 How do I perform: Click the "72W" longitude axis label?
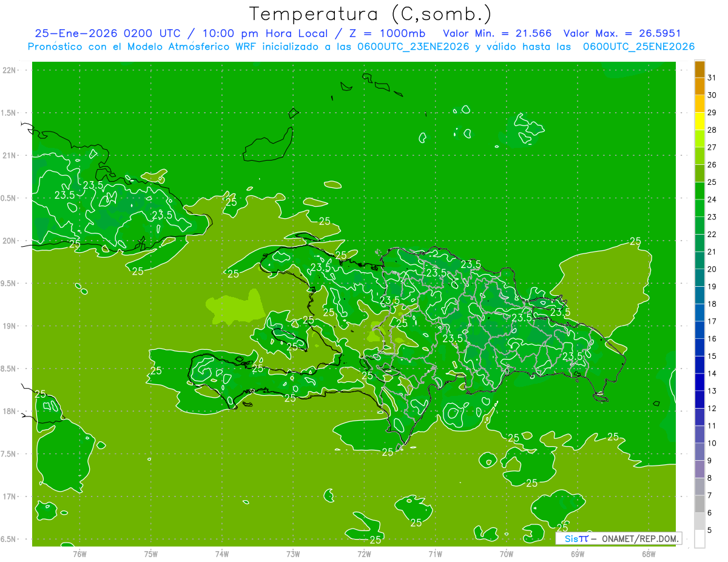[364, 554]
